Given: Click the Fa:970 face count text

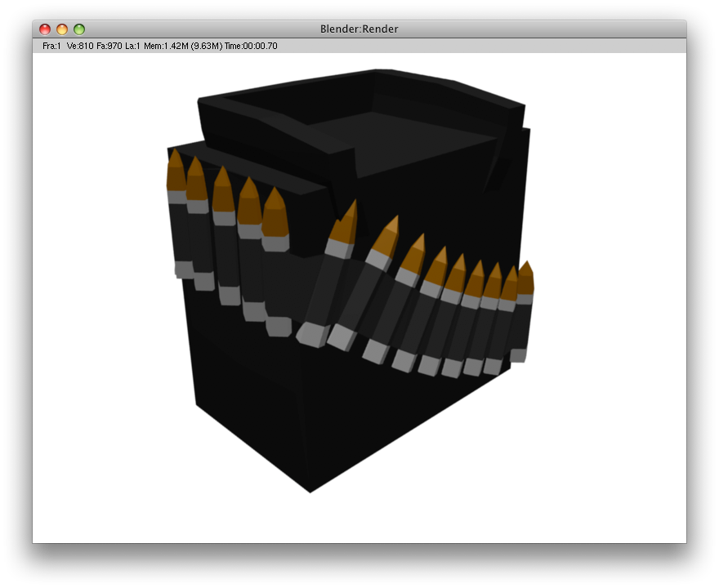Looking at the screenshot, I should pos(109,47).
